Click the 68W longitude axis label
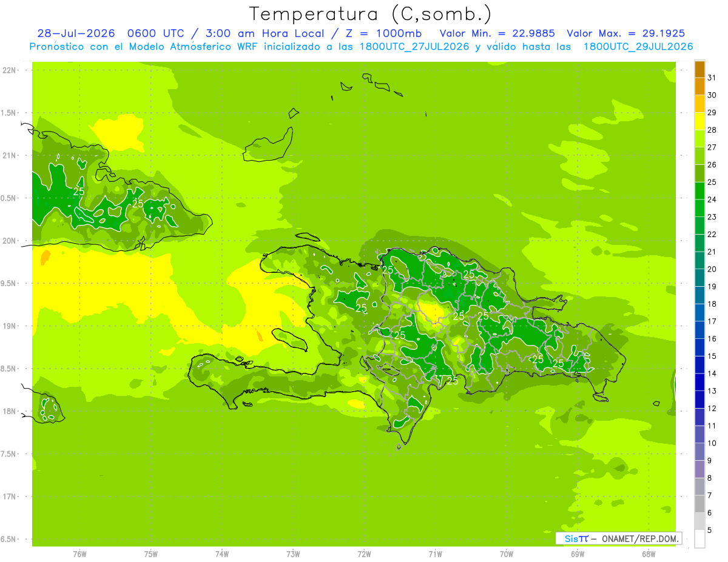Screen dimensions: 728x562 [x=649, y=554]
